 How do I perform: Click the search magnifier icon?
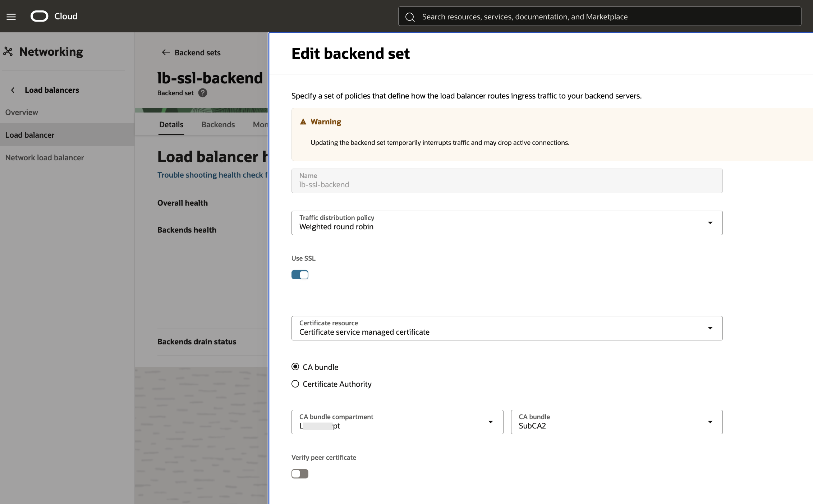click(x=410, y=17)
